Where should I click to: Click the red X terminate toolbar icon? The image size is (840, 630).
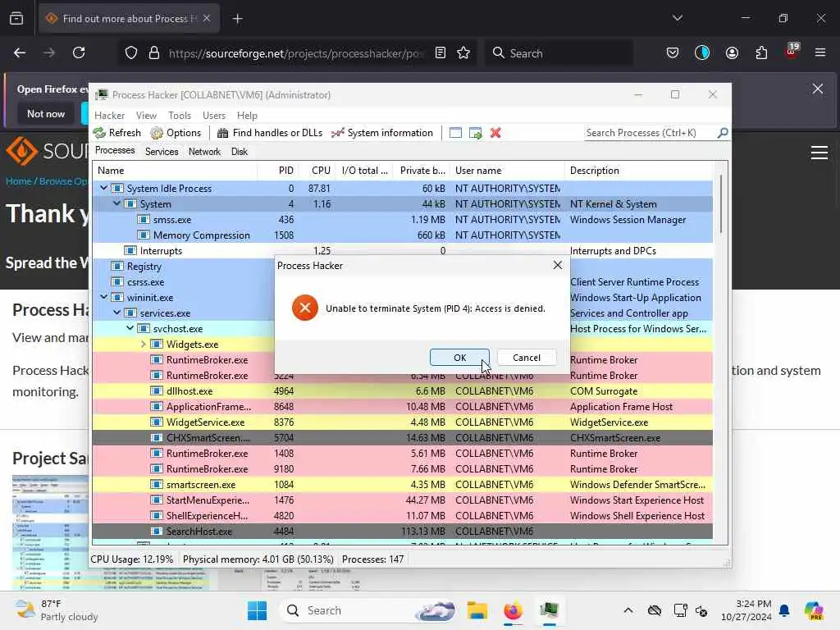tap(495, 133)
